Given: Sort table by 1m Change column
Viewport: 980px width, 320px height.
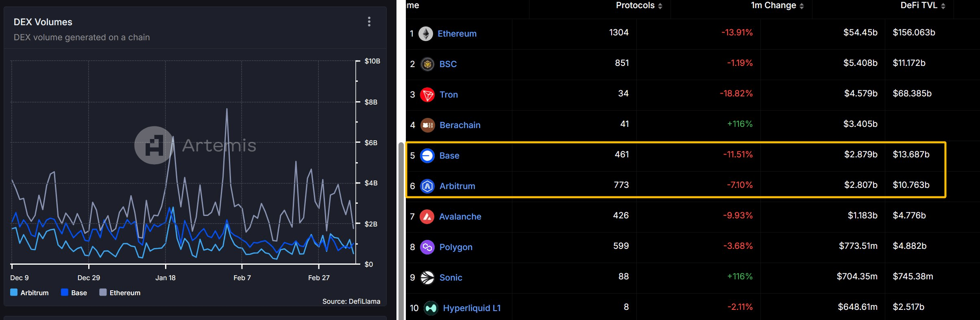Looking at the screenshot, I should (777, 6).
